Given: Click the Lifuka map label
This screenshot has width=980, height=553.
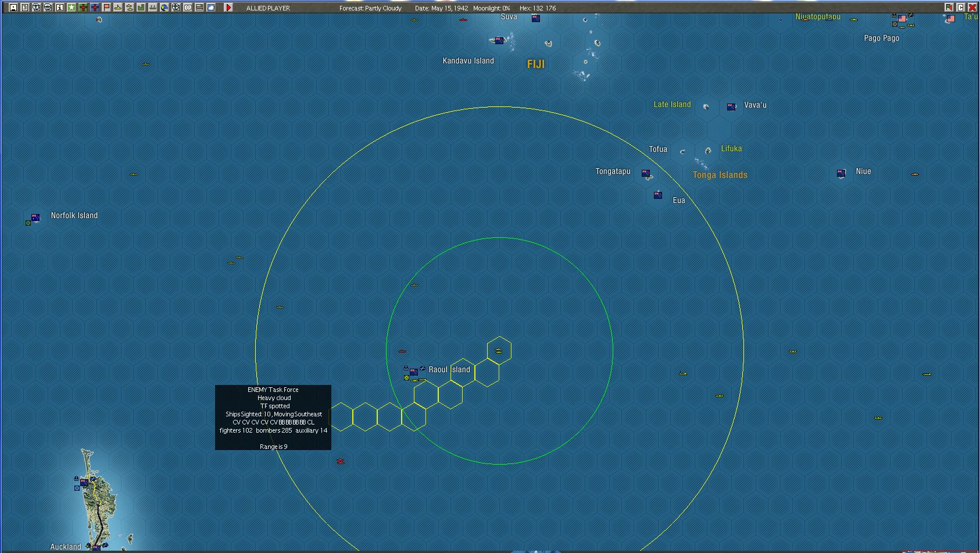Looking at the screenshot, I should coord(731,149).
